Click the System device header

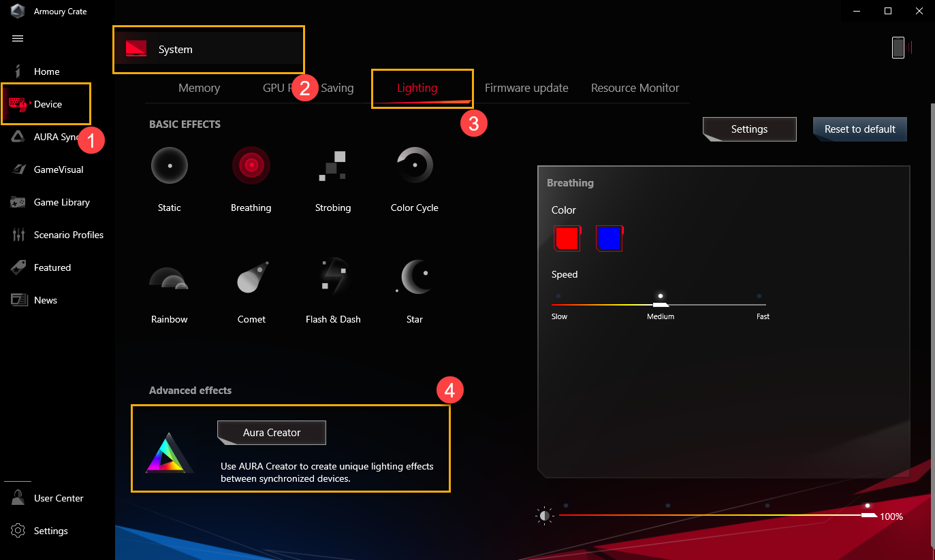(x=208, y=49)
